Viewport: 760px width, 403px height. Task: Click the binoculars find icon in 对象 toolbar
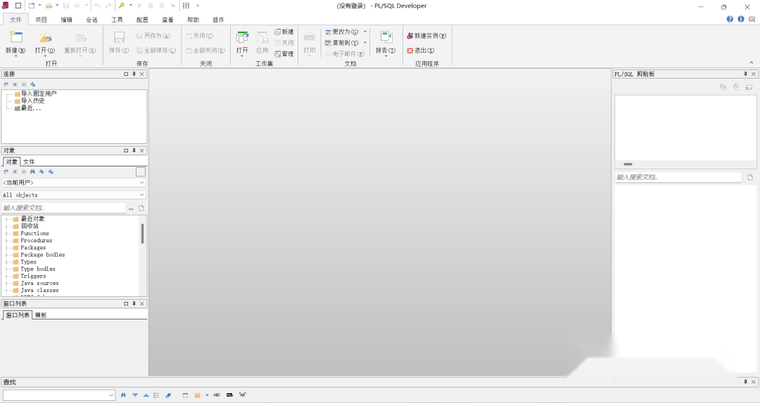32,172
